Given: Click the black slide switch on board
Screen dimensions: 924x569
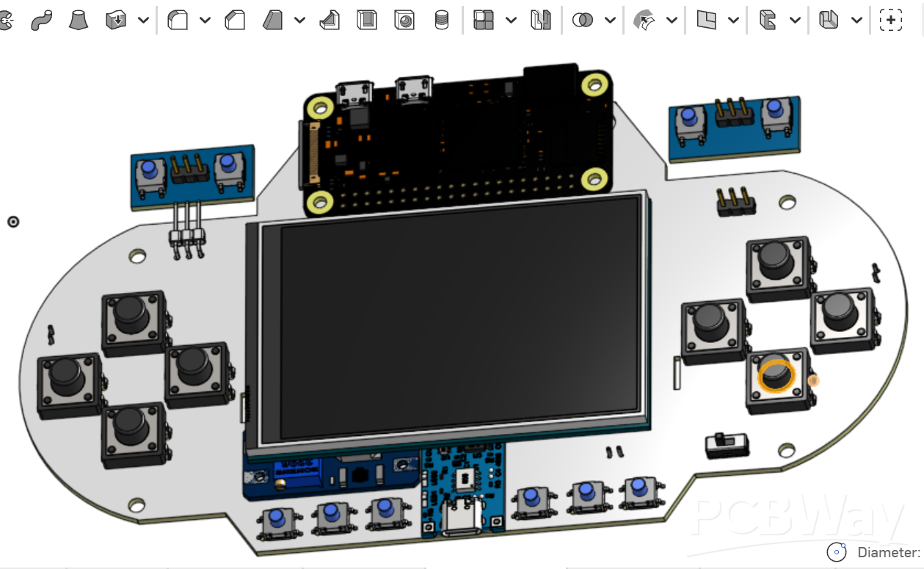Looking at the screenshot, I should coord(727,443).
